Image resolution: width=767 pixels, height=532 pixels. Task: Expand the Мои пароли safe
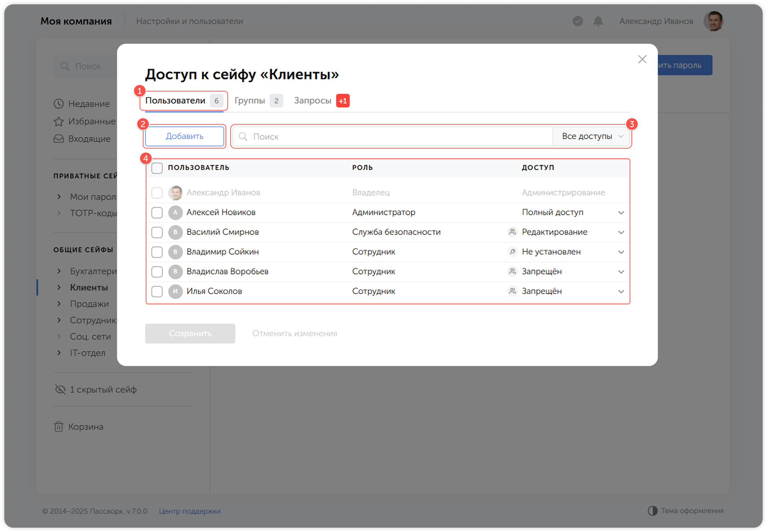click(x=59, y=197)
